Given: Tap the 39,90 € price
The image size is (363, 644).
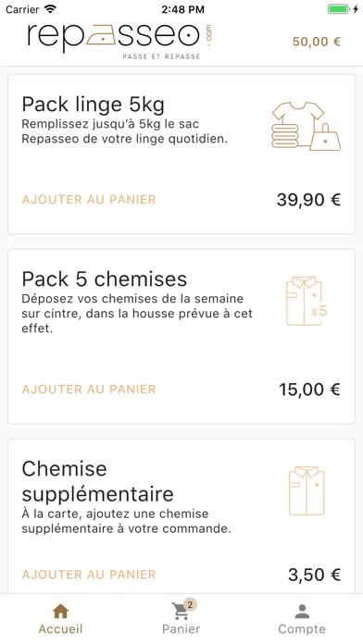Looking at the screenshot, I should [308, 200].
